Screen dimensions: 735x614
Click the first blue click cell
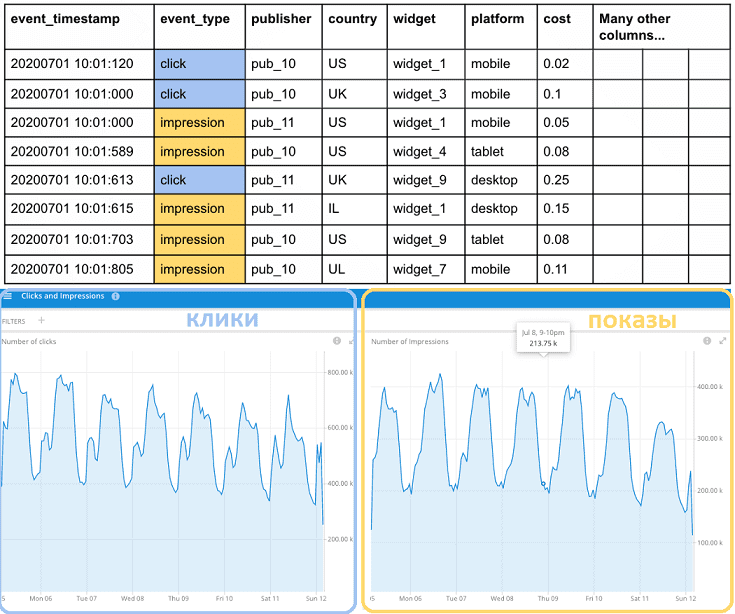point(199,64)
